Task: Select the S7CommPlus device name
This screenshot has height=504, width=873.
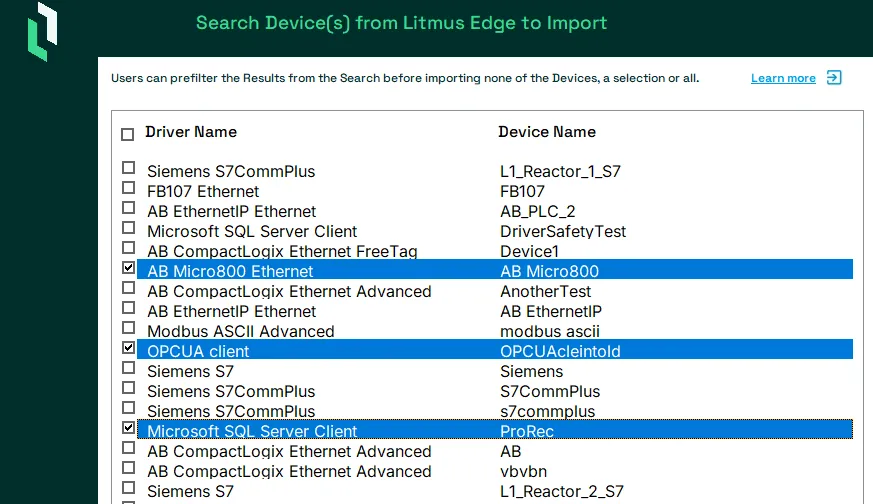Action: point(550,392)
